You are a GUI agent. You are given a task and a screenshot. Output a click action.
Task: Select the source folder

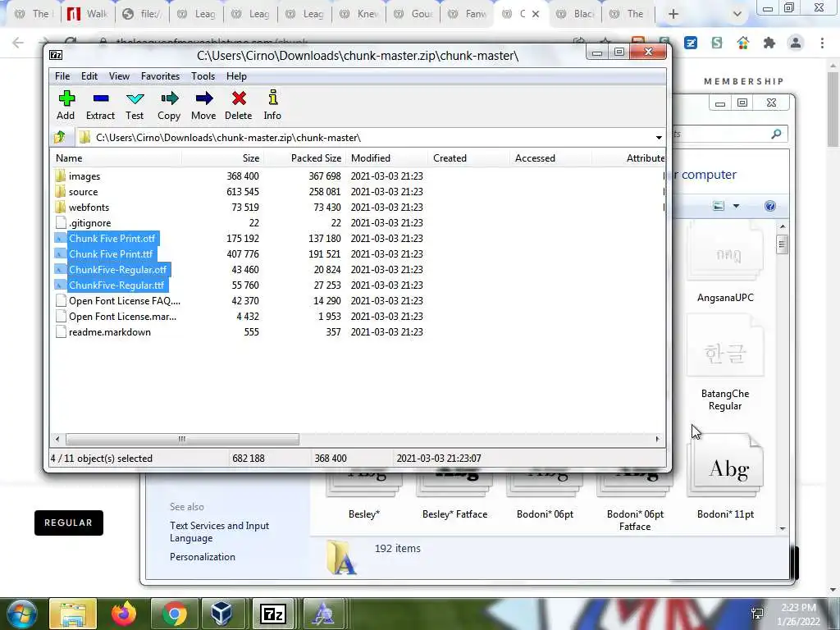83,192
